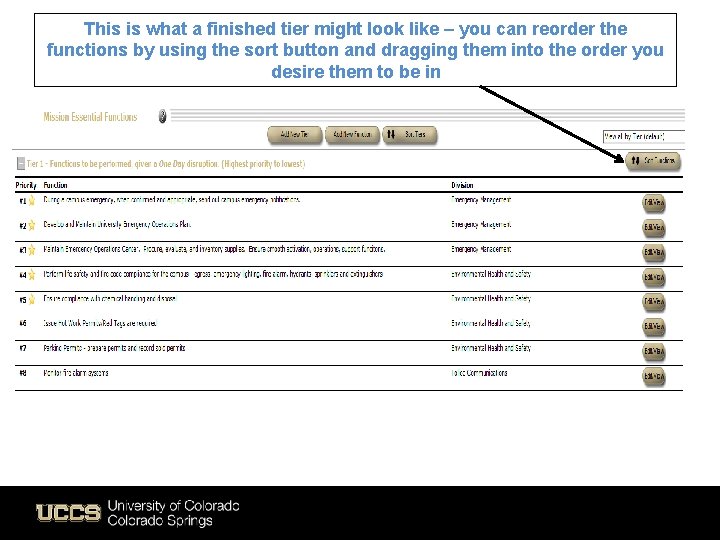Click Edit/View for priority #3 function

point(654,253)
